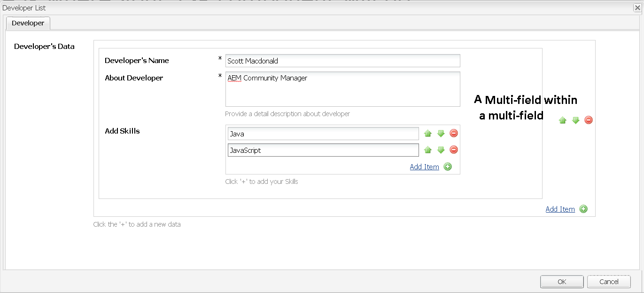Move the whole developer entry up
This screenshot has height=293, width=644.
click(562, 120)
